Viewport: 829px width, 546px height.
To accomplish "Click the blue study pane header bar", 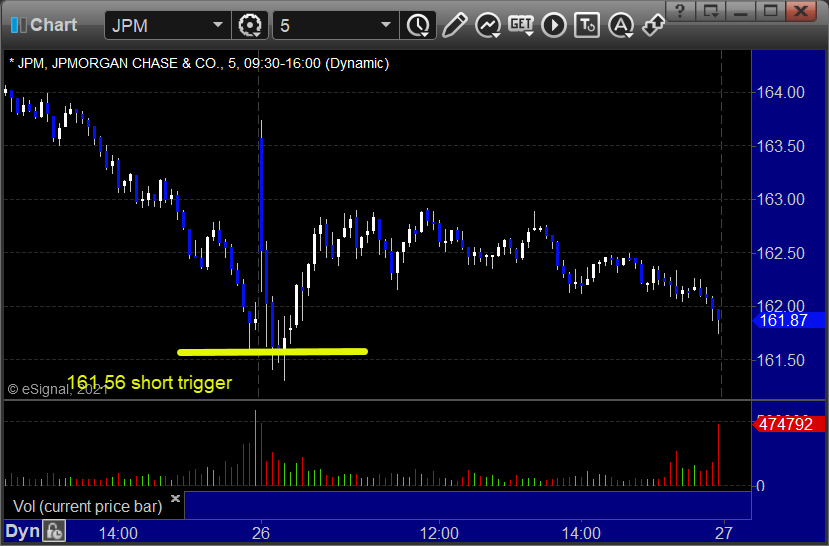I will click(x=467, y=505).
